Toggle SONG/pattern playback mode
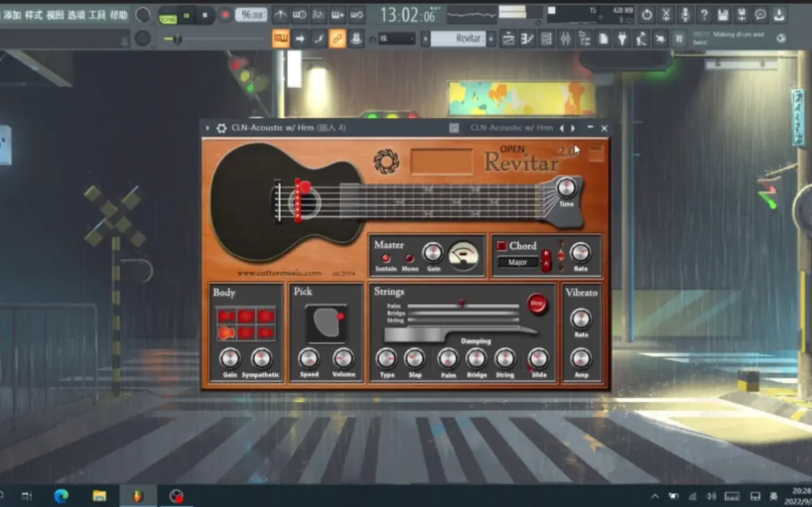 point(168,15)
